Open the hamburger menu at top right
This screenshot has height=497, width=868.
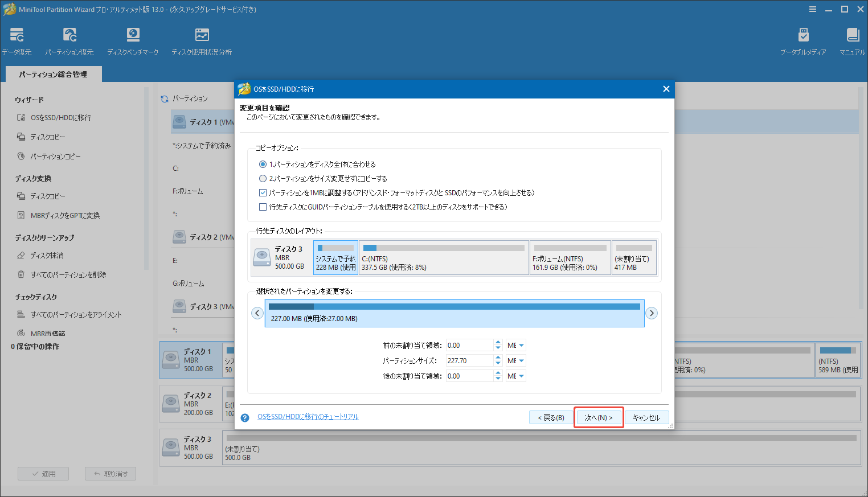pos(812,9)
